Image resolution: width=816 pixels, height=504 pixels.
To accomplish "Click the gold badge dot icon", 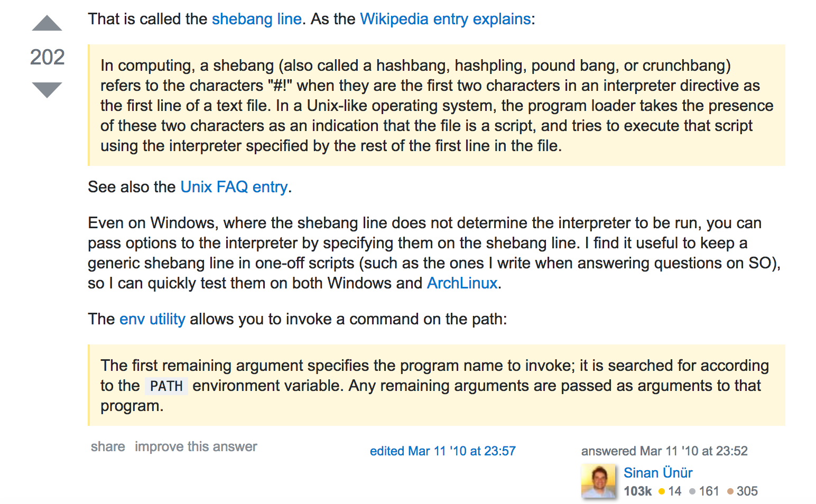I will [x=661, y=491].
